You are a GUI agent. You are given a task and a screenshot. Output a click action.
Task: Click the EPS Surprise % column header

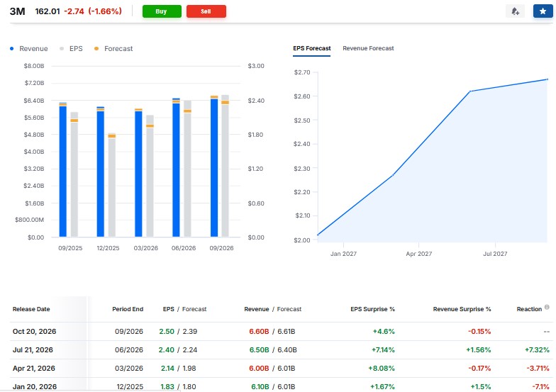(x=372, y=309)
